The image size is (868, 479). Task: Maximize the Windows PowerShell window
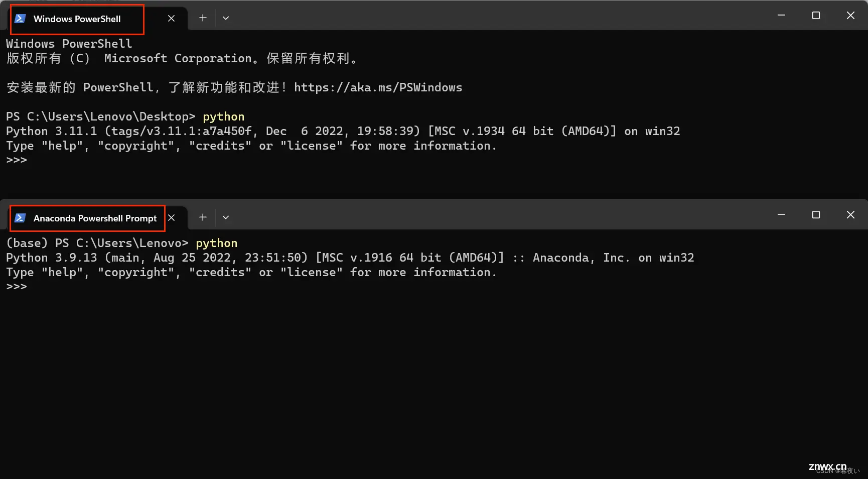coord(816,16)
